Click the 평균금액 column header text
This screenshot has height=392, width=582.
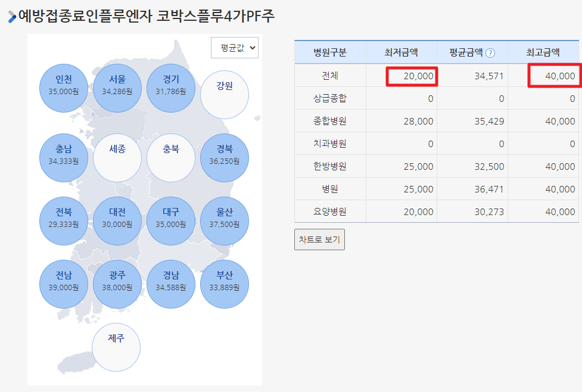[x=466, y=52]
